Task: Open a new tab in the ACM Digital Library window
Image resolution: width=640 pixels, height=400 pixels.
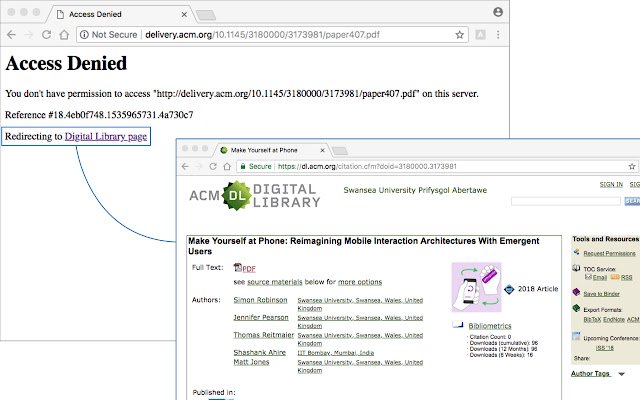Action: [x=340, y=151]
